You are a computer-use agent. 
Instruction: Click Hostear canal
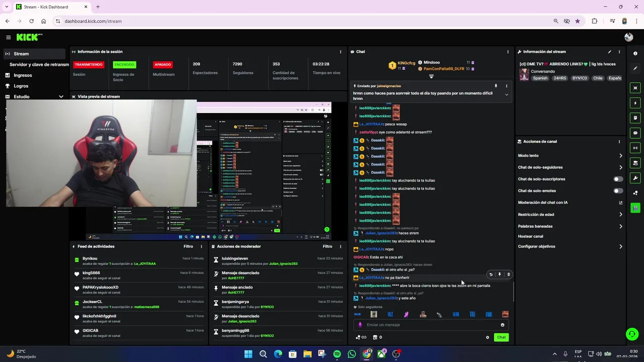[530, 236]
